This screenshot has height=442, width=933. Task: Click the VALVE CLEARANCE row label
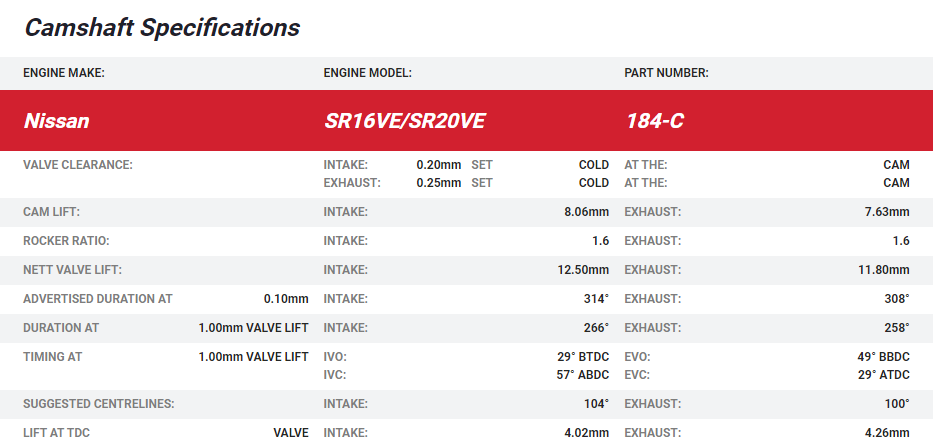pyautogui.click(x=78, y=165)
